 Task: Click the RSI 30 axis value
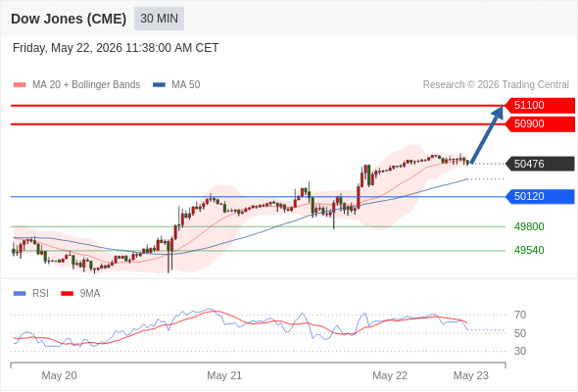coord(520,351)
